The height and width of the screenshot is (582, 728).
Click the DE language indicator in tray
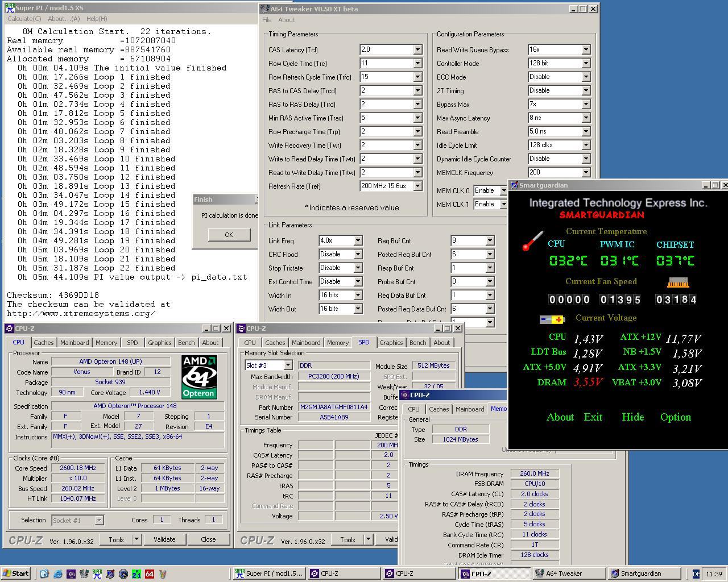point(696,574)
